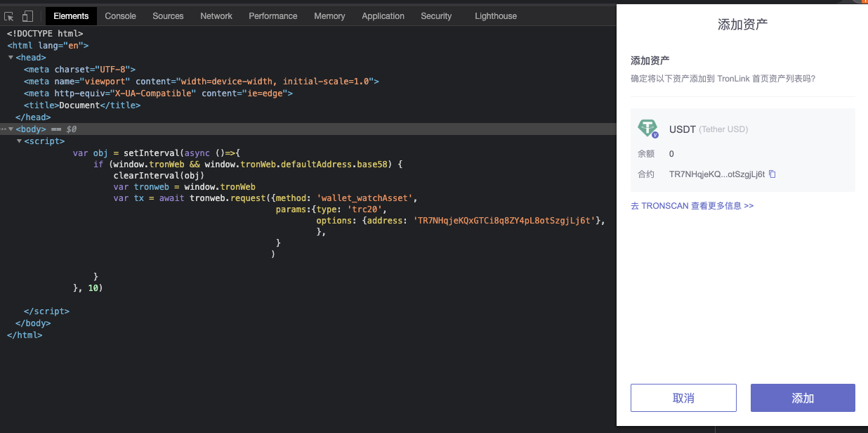Switch to the Elements tab
Image resolution: width=868 pixels, height=433 pixels.
[71, 15]
